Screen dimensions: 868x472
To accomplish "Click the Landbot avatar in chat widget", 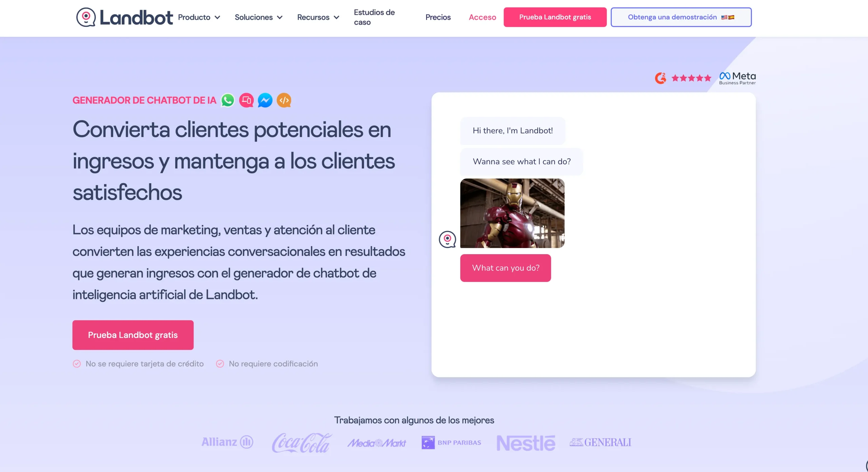I will (x=447, y=239).
